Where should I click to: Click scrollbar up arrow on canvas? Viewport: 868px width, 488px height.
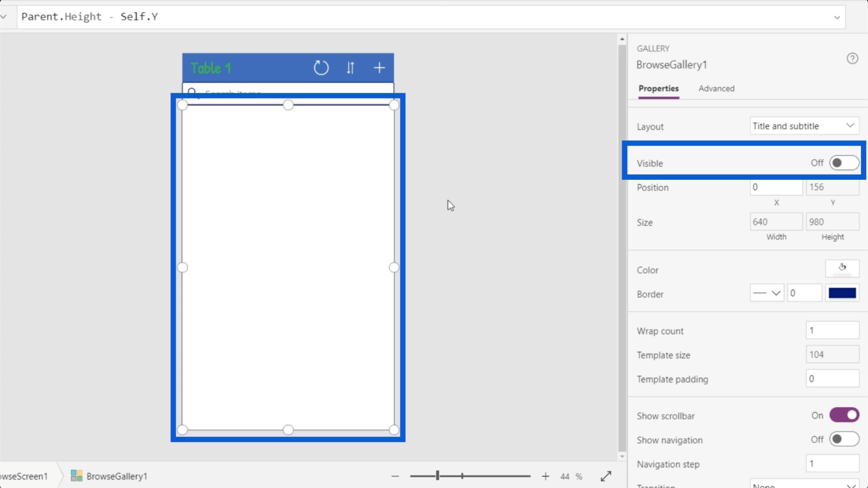tap(622, 39)
